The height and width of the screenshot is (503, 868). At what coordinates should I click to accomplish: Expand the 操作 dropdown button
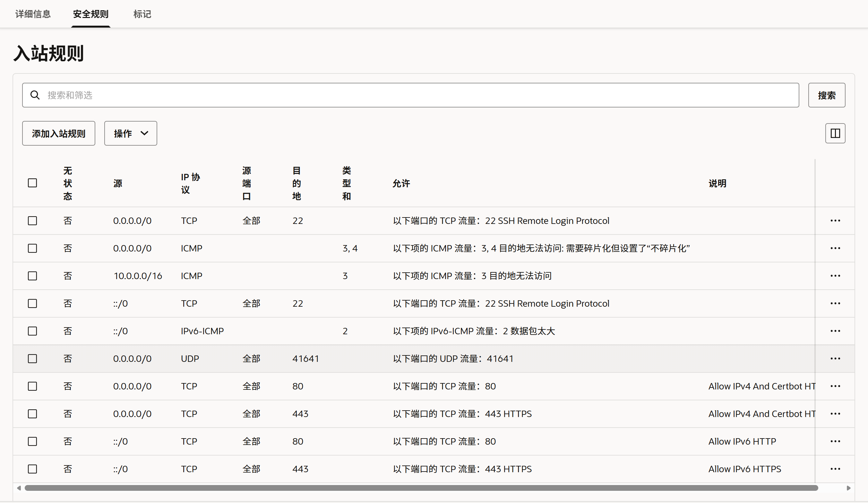131,133
